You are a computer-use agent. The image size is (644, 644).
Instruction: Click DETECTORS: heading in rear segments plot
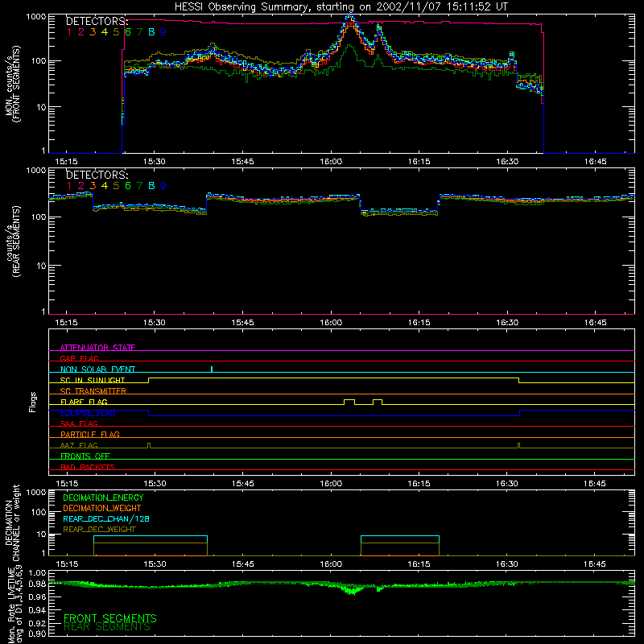[97, 175]
